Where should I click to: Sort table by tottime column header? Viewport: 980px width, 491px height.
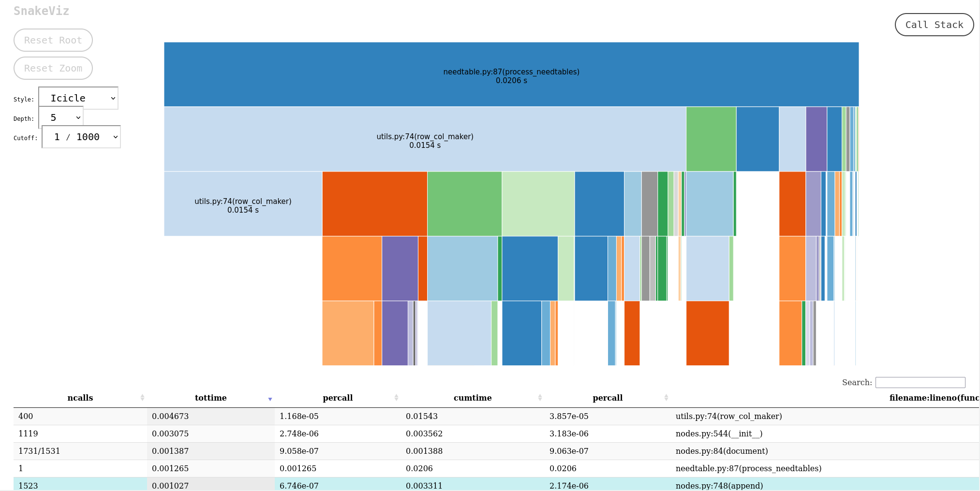point(210,398)
